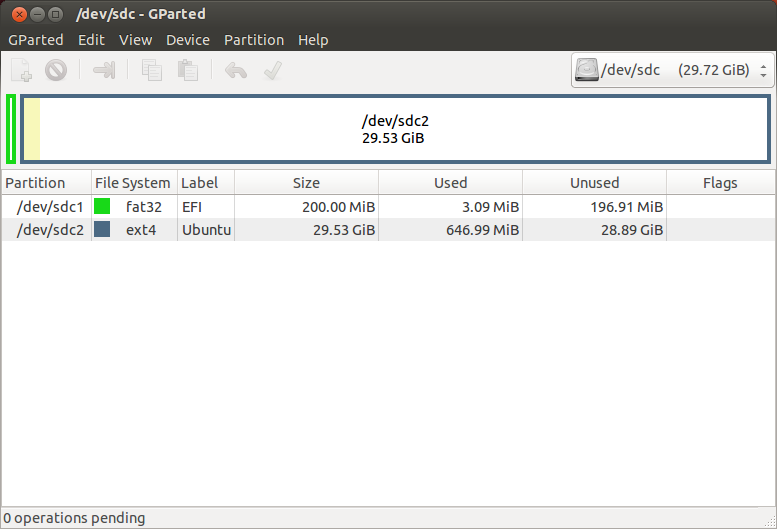
Task: Click the Ubuntu label cell
Action: click(206, 230)
